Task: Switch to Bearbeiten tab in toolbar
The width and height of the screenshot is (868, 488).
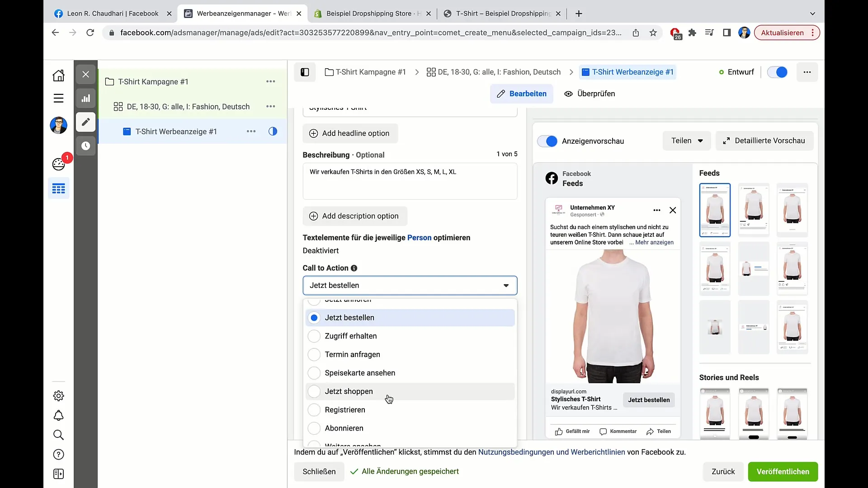Action: (522, 93)
